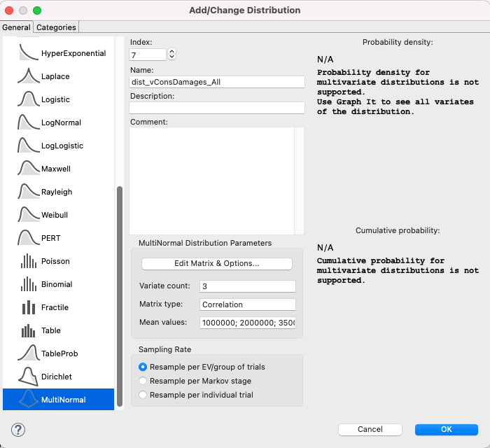Pick the Weibull distribution icon
Viewport: 490px width, 448px height.
[29, 215]
